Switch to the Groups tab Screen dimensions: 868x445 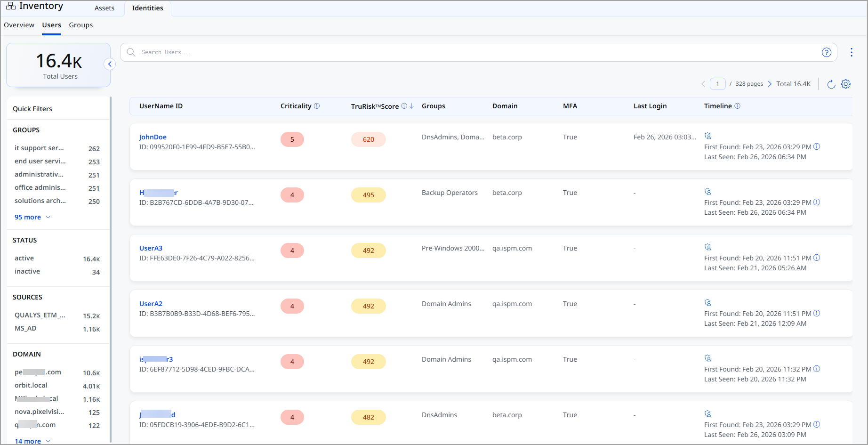[81, 25]
